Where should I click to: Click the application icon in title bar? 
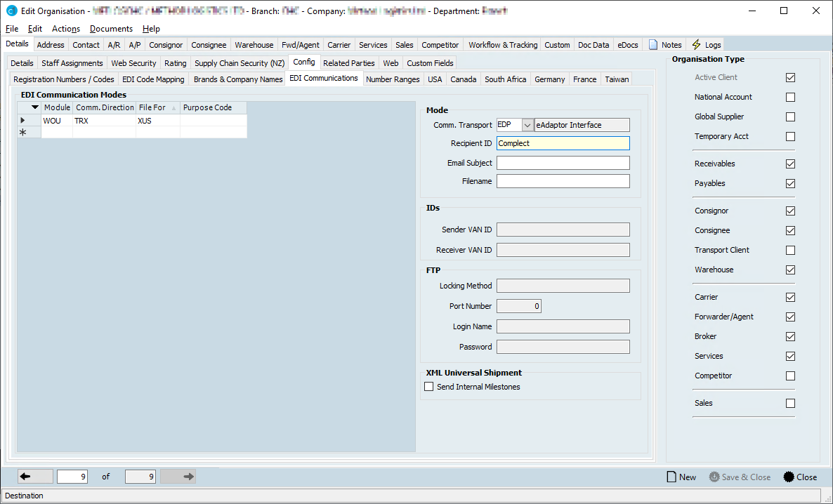point(11,11)
